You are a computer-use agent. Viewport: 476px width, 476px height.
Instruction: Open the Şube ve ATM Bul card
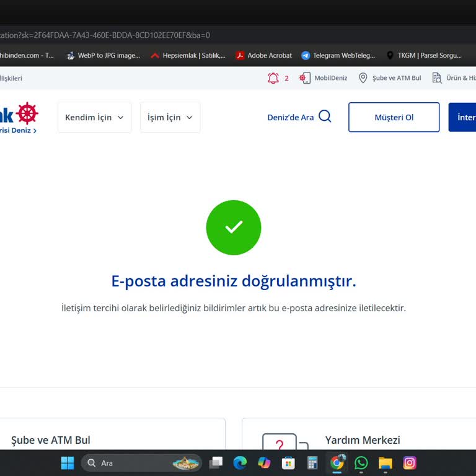[x=112, y=434]
